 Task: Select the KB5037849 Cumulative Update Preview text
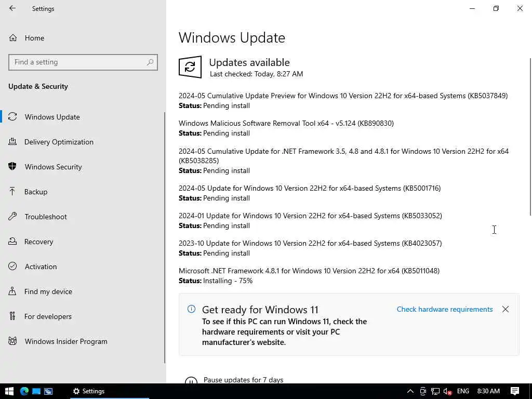coord(343,96)
